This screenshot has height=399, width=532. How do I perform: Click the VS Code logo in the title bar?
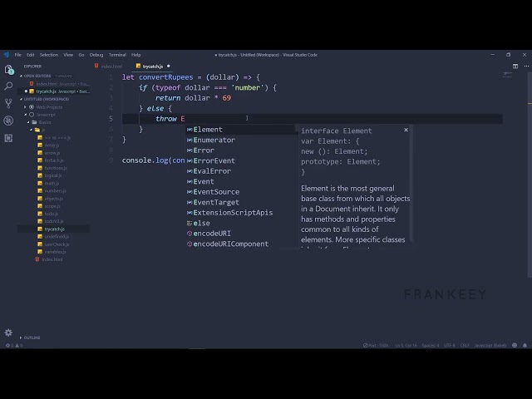6,55
